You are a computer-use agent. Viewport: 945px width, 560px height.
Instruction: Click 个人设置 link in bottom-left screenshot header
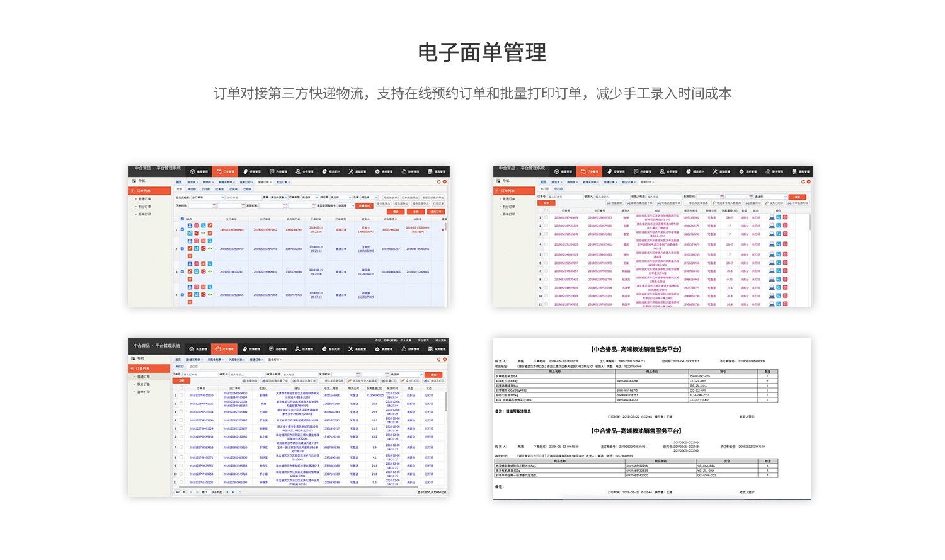(x=406, y=340)
